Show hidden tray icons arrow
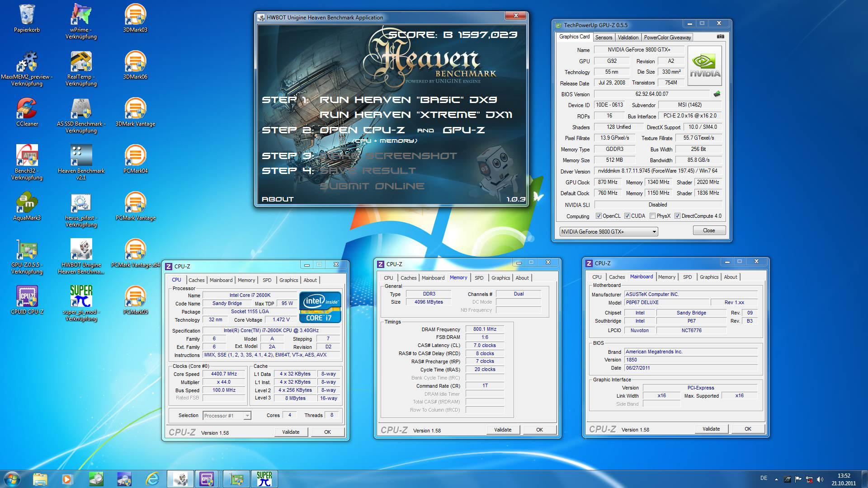 (777, 479)
